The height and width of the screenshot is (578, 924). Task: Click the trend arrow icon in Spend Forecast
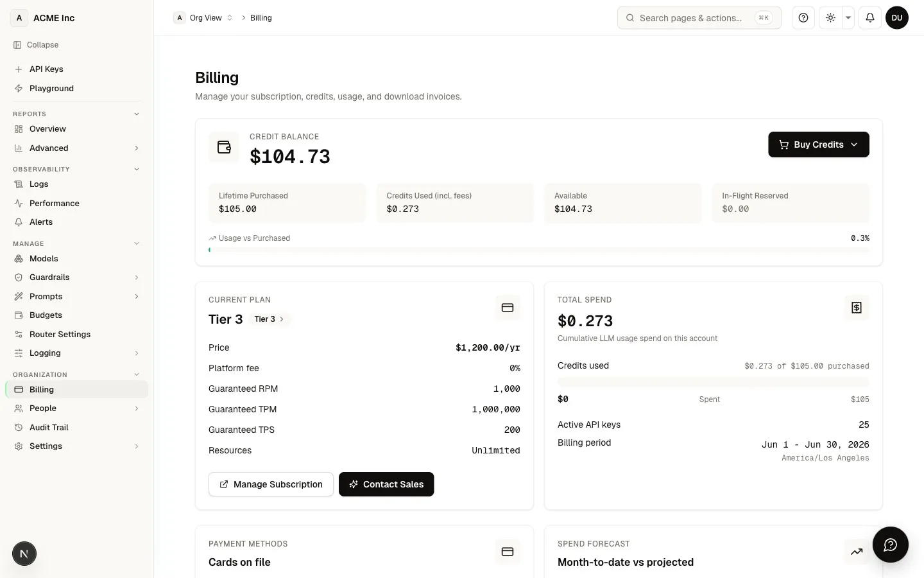pos(857,552)
